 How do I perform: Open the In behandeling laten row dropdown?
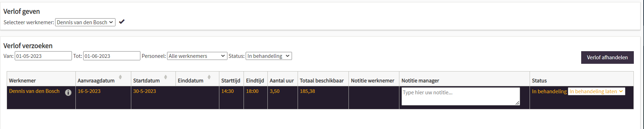point(597,91)
